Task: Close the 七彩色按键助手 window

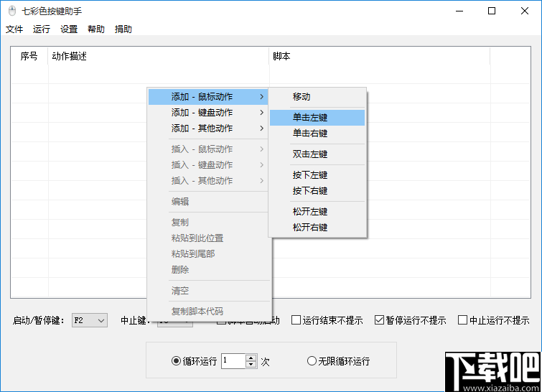Action: pyautogui.click(x=524, y=11)
